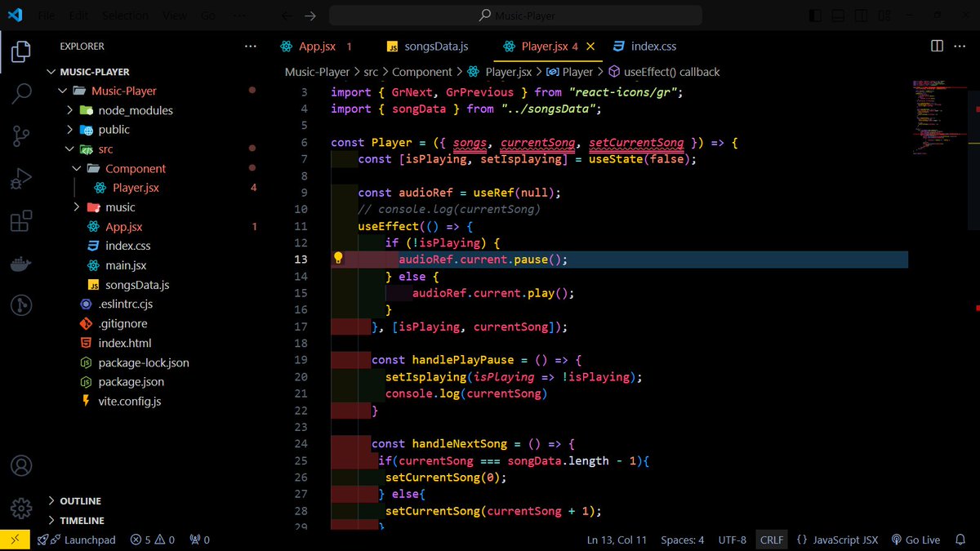Click the lightbulb code action on line 13
Image resolution: width=980 pixels, height=551 pixels.
coord(338,259)
